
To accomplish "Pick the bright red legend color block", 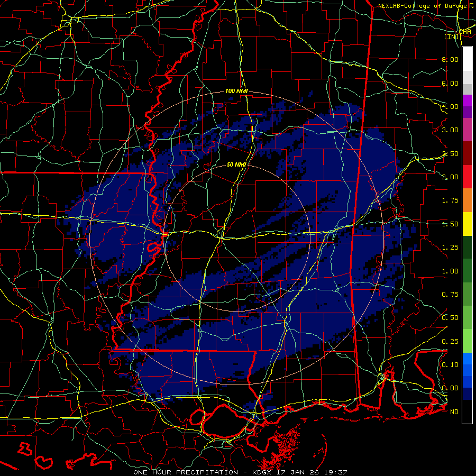I will 467,177.
